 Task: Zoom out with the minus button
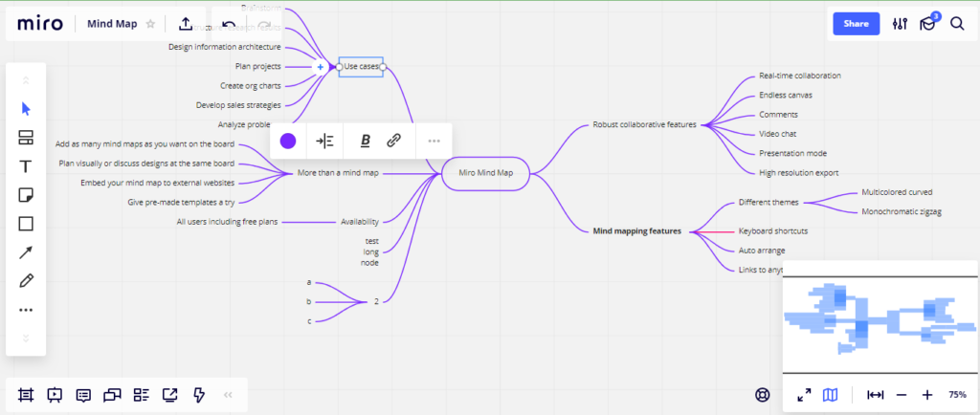click(902, 394)
